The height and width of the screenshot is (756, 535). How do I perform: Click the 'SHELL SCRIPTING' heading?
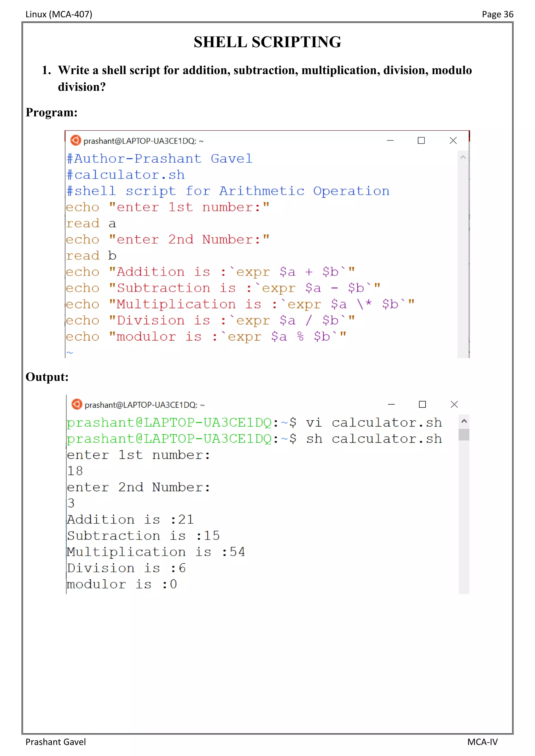(267, 42)
